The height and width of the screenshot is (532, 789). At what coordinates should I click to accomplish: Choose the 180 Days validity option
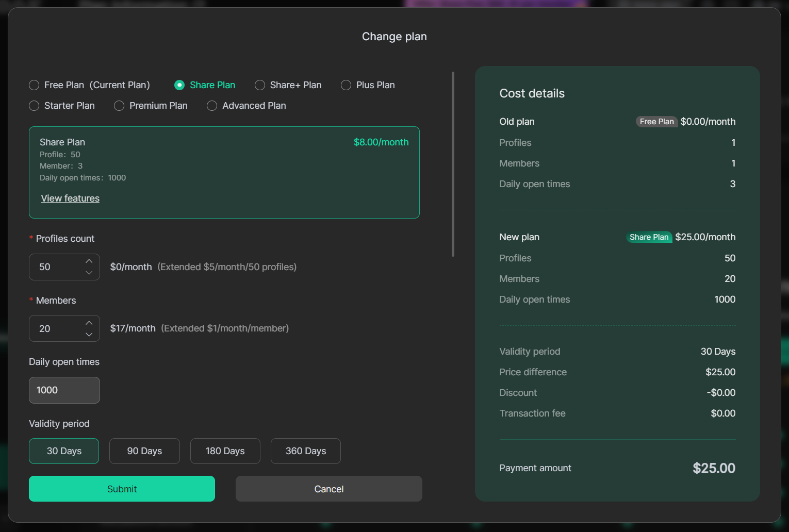click(225, 451)
